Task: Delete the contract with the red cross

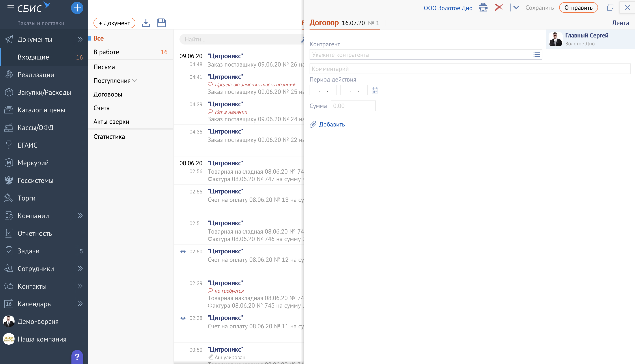Action: coord(499,7)
